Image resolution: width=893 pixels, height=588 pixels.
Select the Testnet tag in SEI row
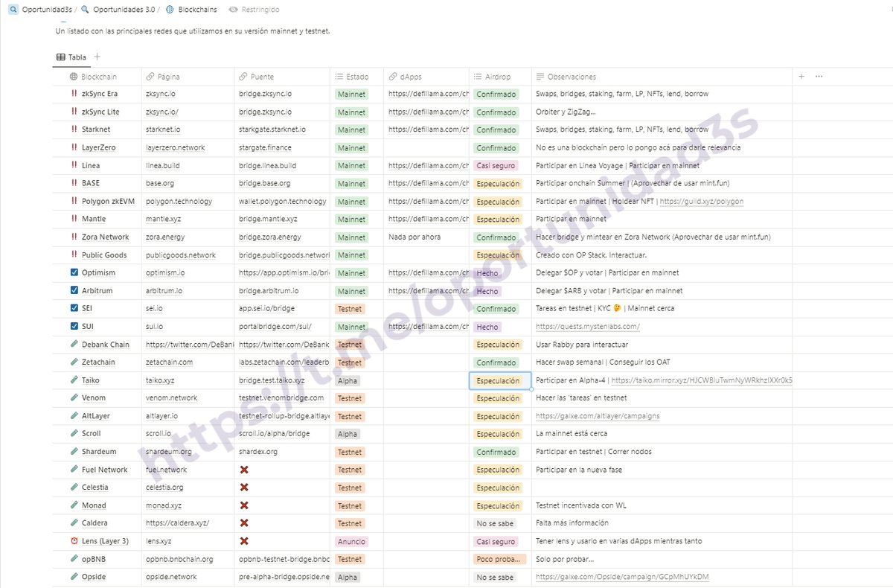tap(350, 309)
